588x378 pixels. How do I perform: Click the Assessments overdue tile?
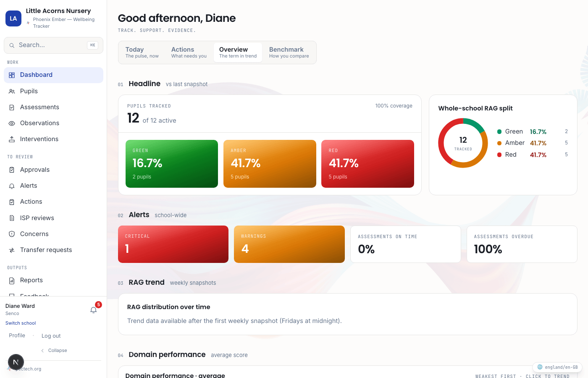pyautogui.click(x=522, y=244)
